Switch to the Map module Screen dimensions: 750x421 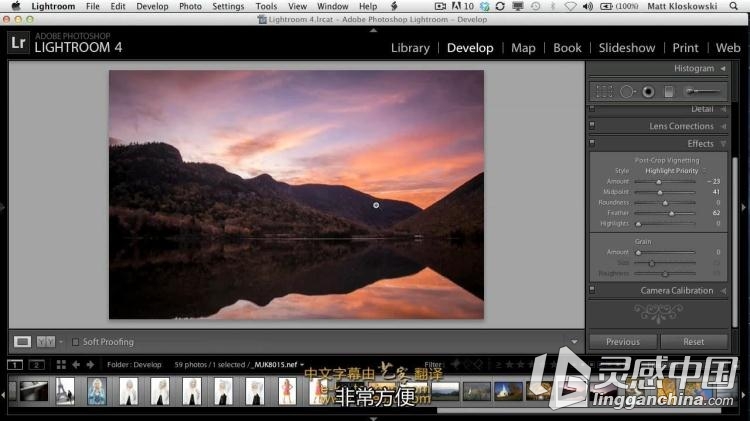[523, 48]
